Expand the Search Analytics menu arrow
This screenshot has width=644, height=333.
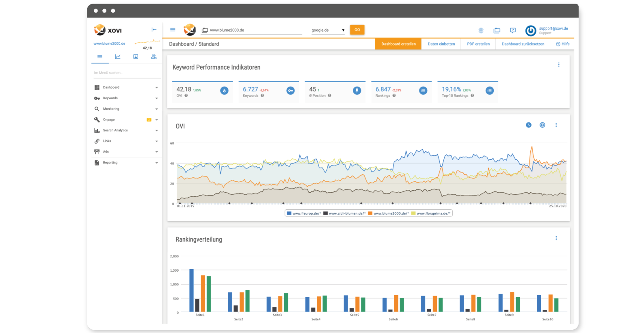point(157,131)
